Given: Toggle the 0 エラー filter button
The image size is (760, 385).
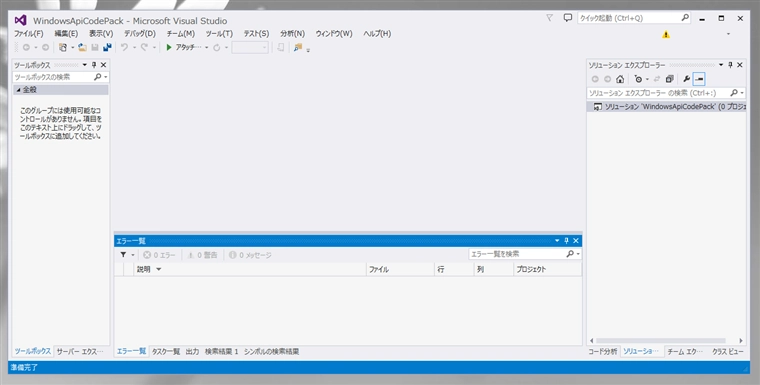Looking at the screenshot, I should click(159, 255).
